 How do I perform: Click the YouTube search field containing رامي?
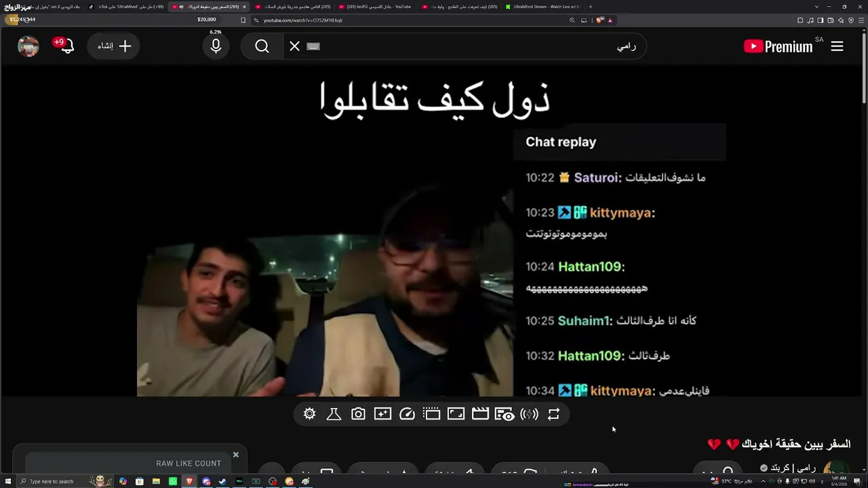click(x=465, y=46)
